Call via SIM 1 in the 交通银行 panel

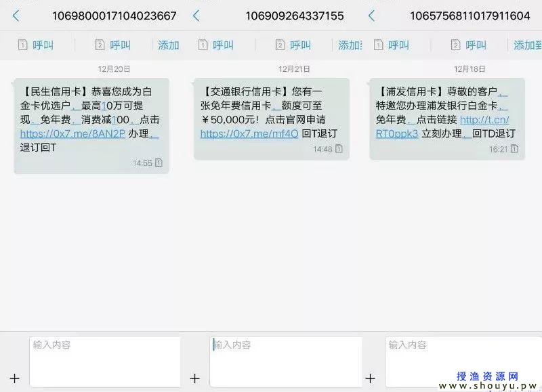tap(215, 45)
